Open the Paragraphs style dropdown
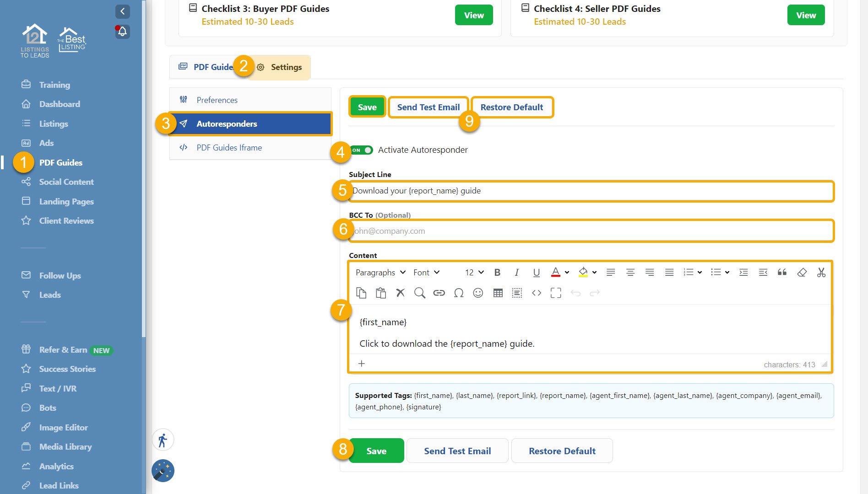The height and width of the screenshot is (494, 868). (380, 272)
